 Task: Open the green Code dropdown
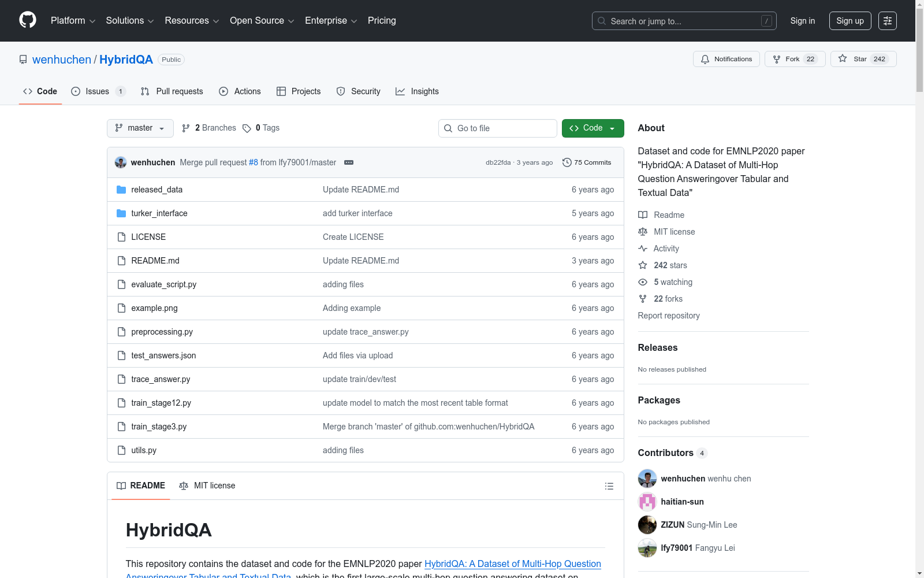593,128
